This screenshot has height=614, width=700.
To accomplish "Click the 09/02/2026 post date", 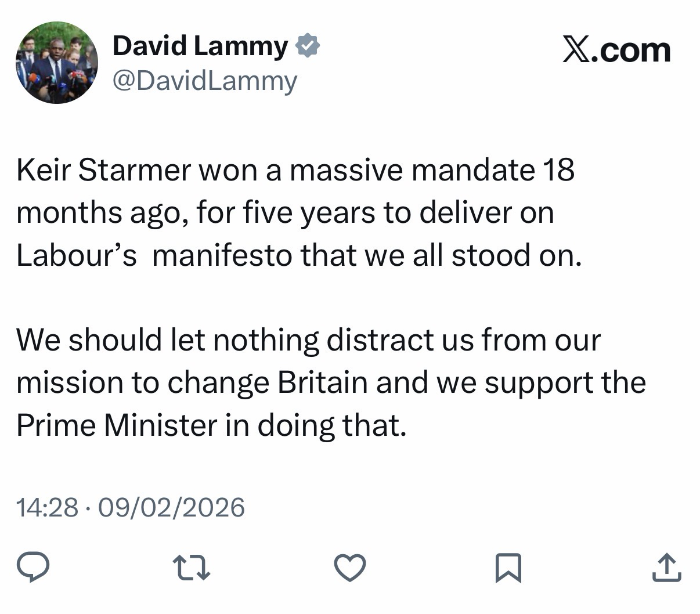I will pyautogui.click(x=171, y=507).
